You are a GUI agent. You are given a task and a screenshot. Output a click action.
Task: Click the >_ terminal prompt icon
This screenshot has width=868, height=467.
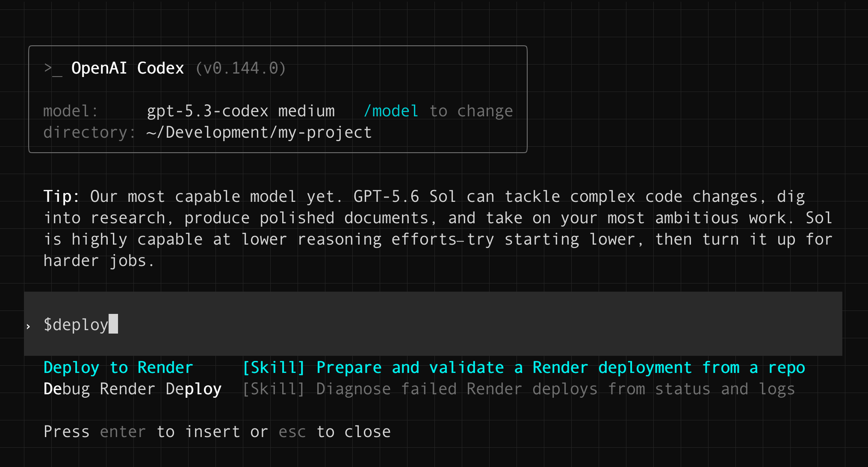(53, 68)
